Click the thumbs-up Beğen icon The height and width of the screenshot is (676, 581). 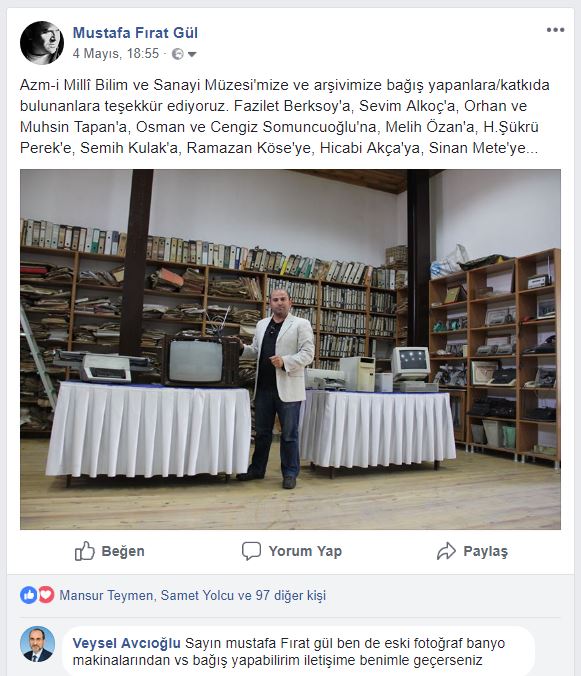point(84,551)
